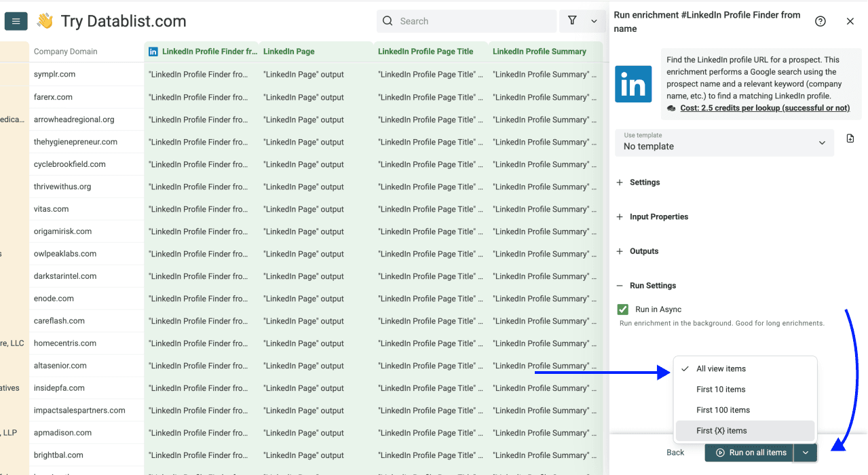Click the Run on all items button
Viewport: 868px width, 475px height.
tap(748, 452)
